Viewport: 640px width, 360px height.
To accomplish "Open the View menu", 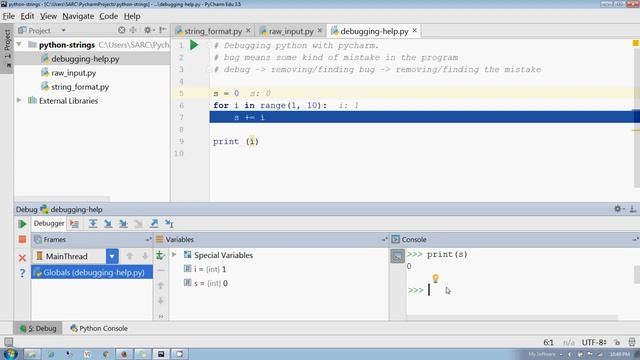I will 48,16.
